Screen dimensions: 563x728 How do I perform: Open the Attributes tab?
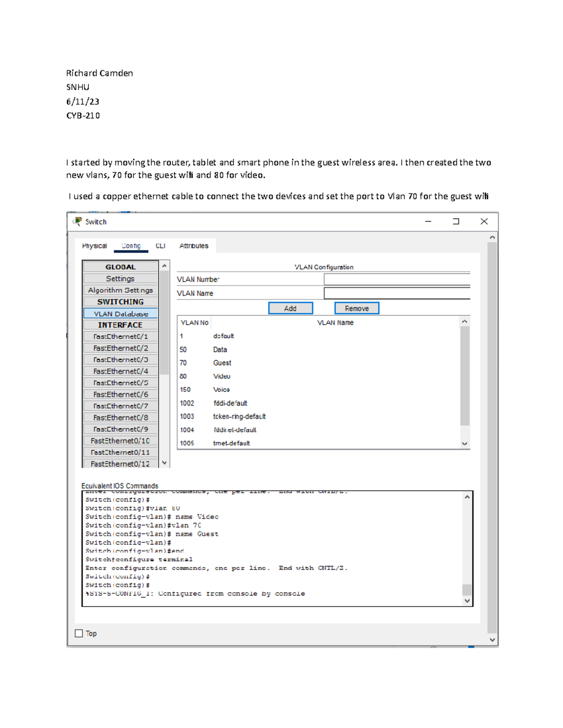[194, 246]
